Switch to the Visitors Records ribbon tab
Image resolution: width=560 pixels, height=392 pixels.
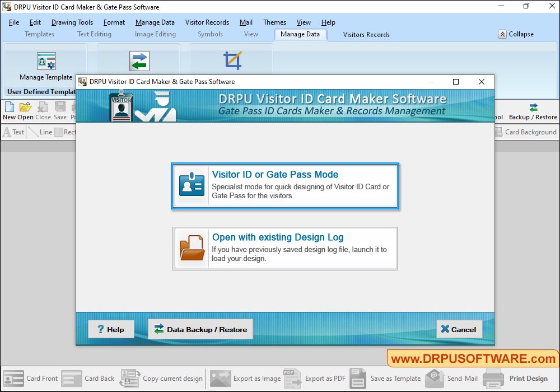(366, 35)
